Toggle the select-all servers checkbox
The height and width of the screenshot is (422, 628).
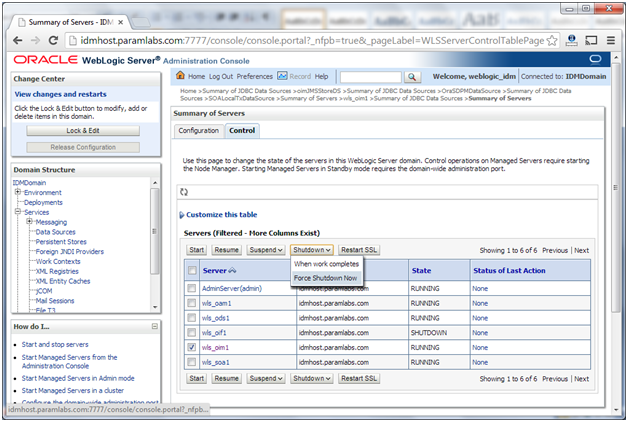[x=192, y=270]
